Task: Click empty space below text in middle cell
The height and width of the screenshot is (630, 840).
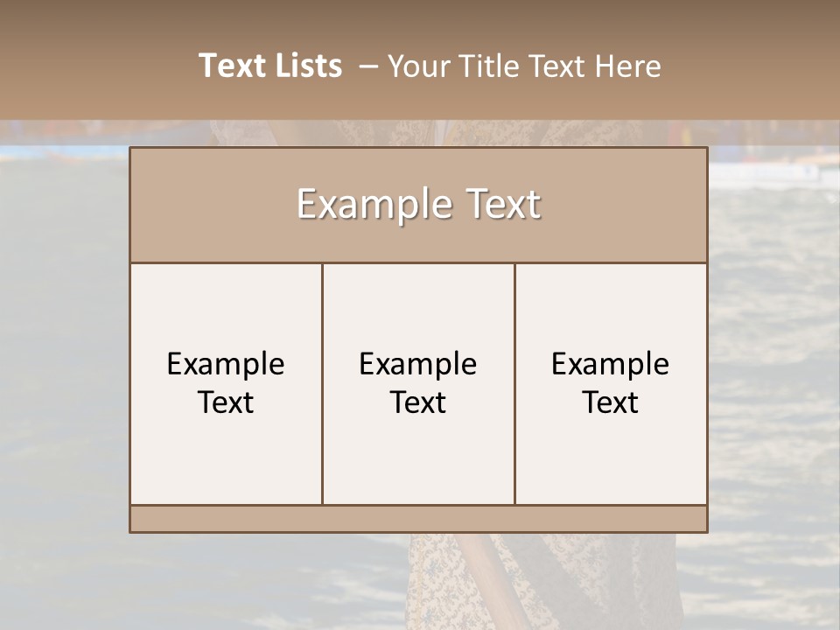Action: click(418, 464)
